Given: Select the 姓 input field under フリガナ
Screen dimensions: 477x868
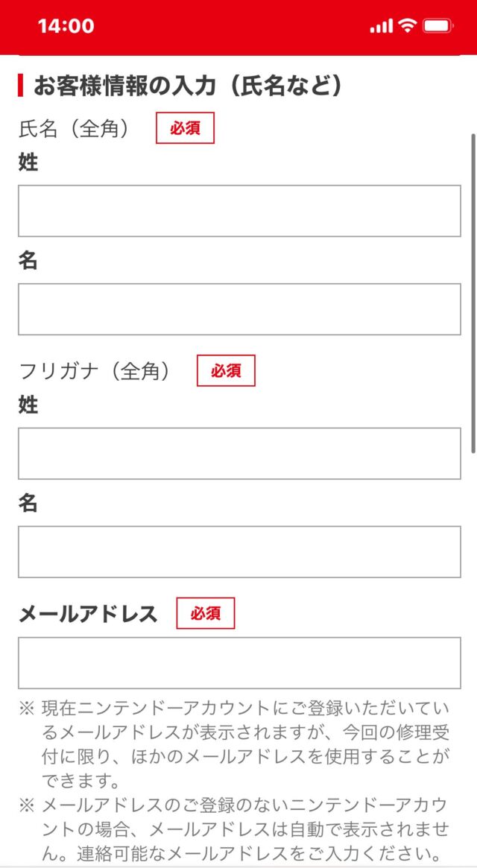Looking at the screenshot, I should point(239,454).
